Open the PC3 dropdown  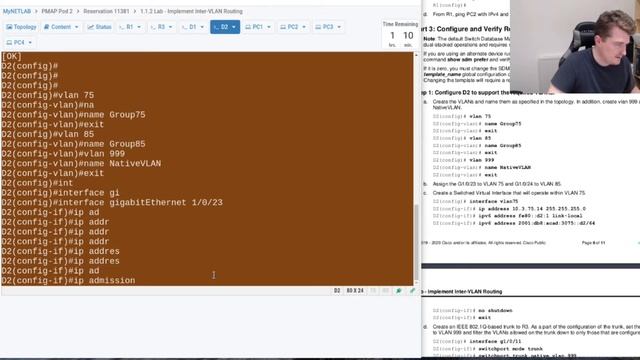[x=328, y=27]
